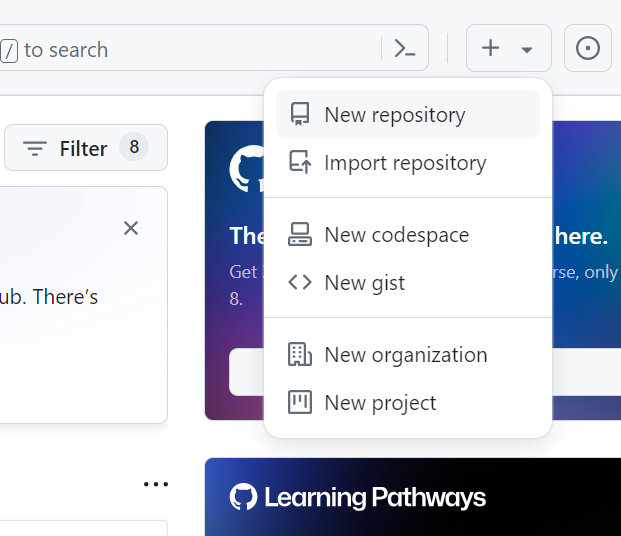Viewport: 621px width, 536px height.
Task: Expand the create-new dropdown caret
Action: [527, 50]
